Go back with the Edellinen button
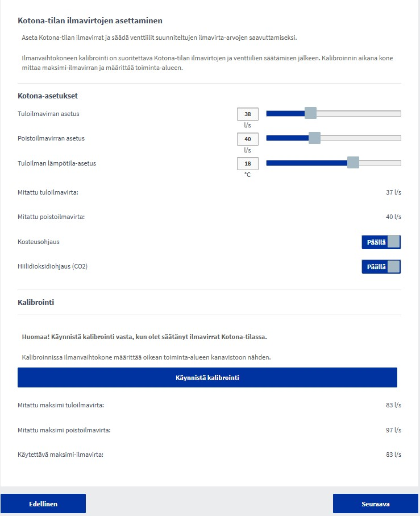The width and height of the screenshot is (420, 516). tap(43, 503)
